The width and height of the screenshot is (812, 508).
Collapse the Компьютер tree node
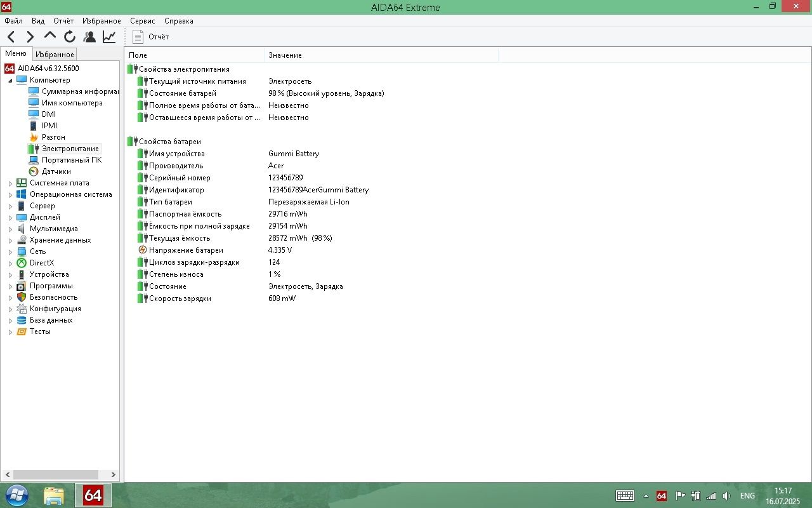click(10, 81)
